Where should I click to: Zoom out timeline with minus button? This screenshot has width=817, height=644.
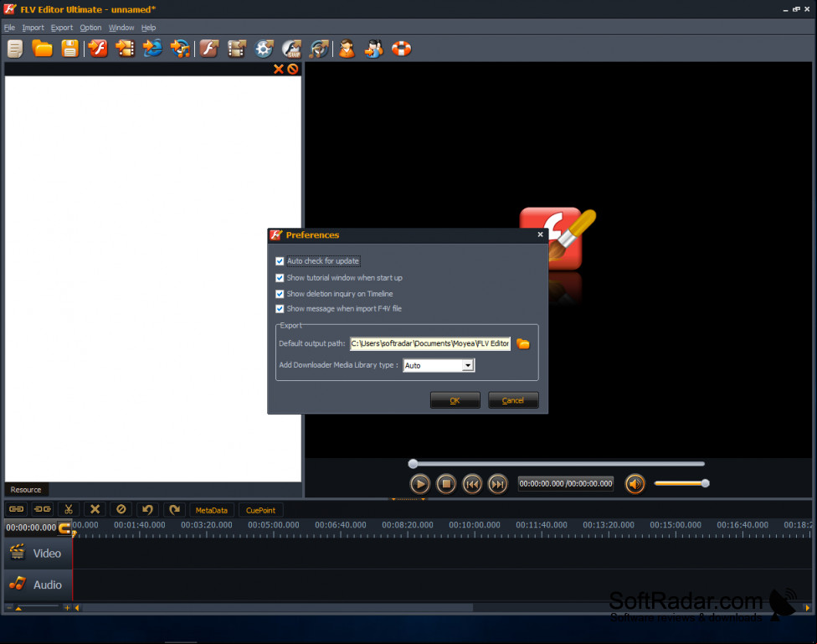[9, 608]
